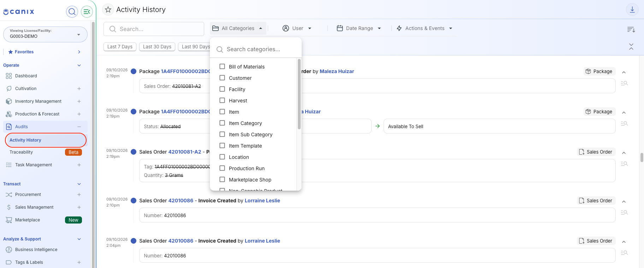Click the Marketplace cart icon
Screen dimensions: 644x268
click(9, 220)
